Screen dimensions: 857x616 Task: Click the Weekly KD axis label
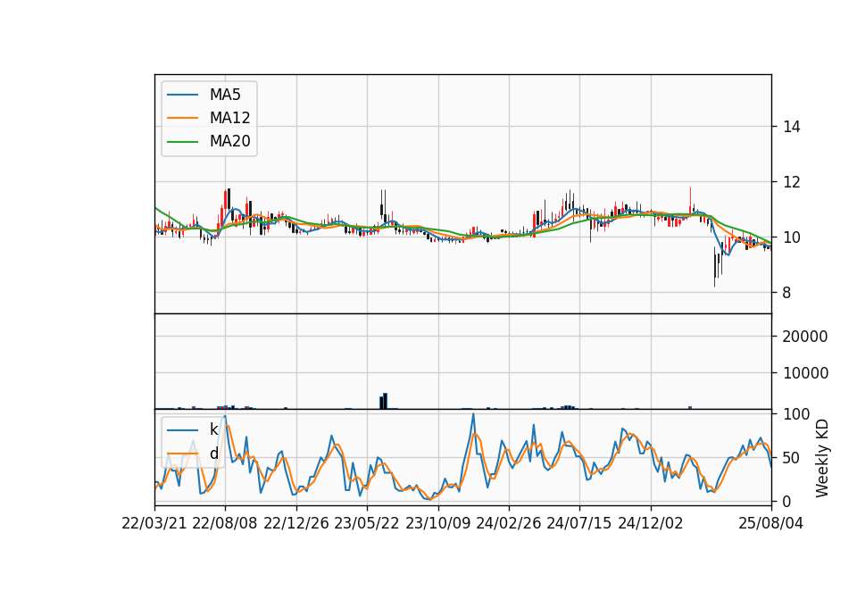click(822, 458)
